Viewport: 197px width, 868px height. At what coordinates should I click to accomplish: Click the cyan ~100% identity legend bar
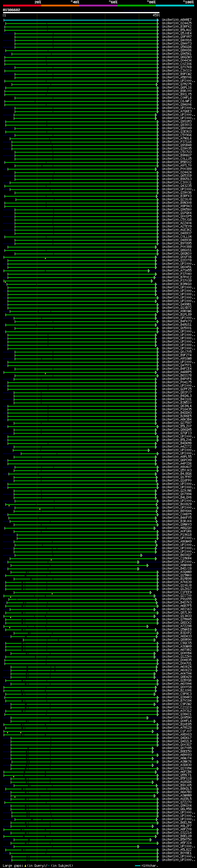click(x=175, y=6)
